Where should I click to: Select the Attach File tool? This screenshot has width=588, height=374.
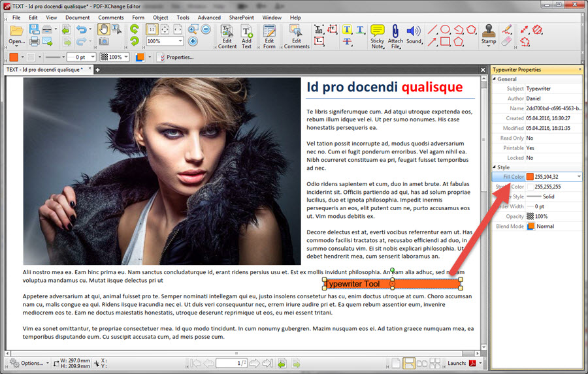395,37
